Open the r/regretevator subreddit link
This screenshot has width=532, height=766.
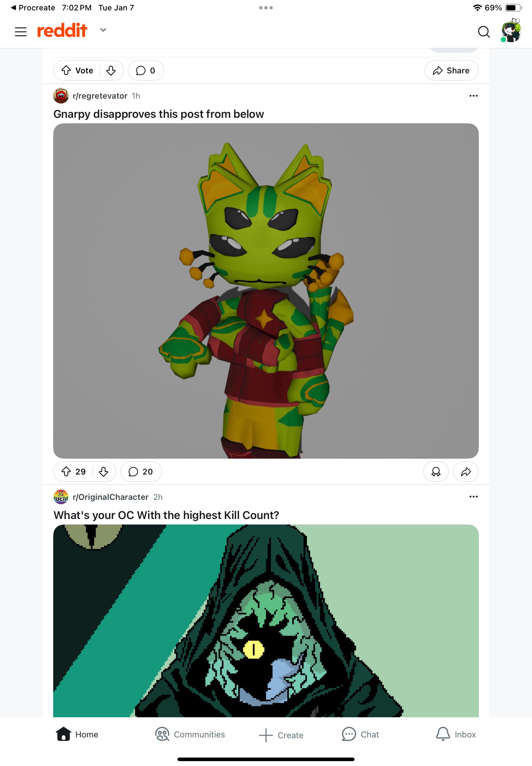click(x=100, y=96)
